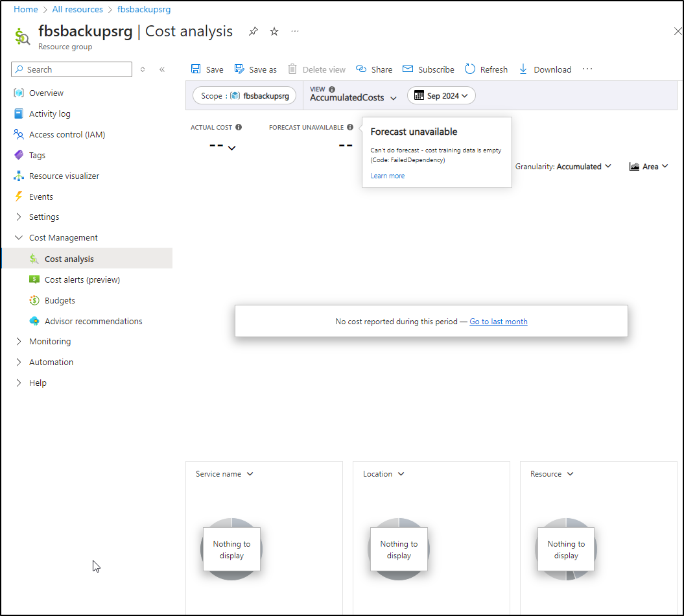Open the Area chart type dropdown

coord(649,167)
